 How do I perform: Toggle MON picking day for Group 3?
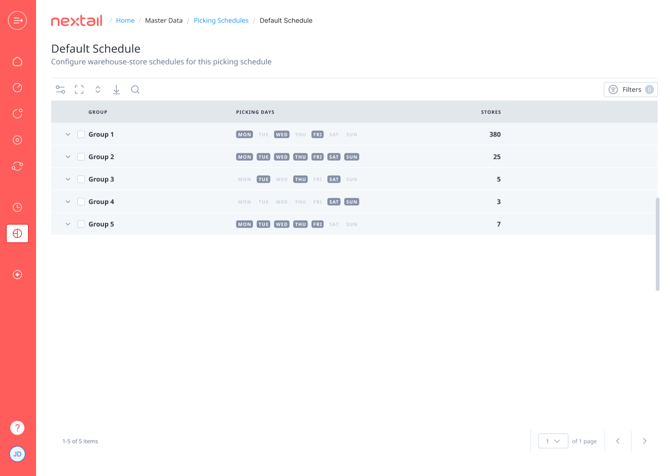click(244, 179)
